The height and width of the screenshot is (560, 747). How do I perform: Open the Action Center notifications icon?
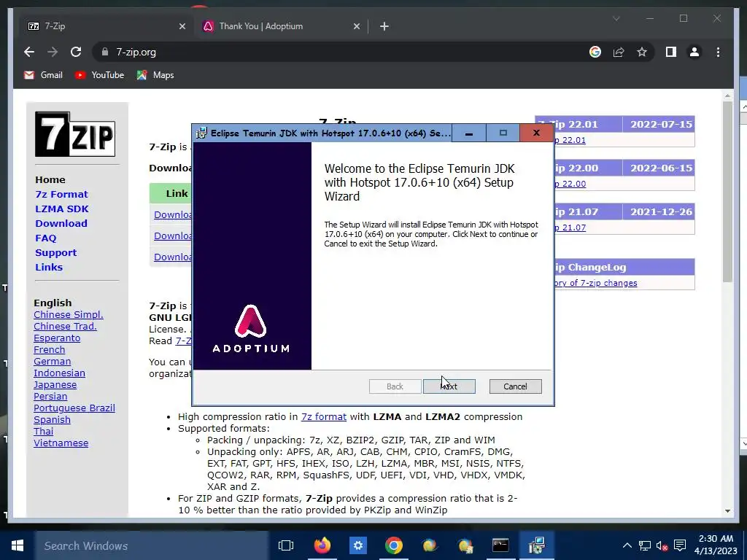[x=680, y=545]
